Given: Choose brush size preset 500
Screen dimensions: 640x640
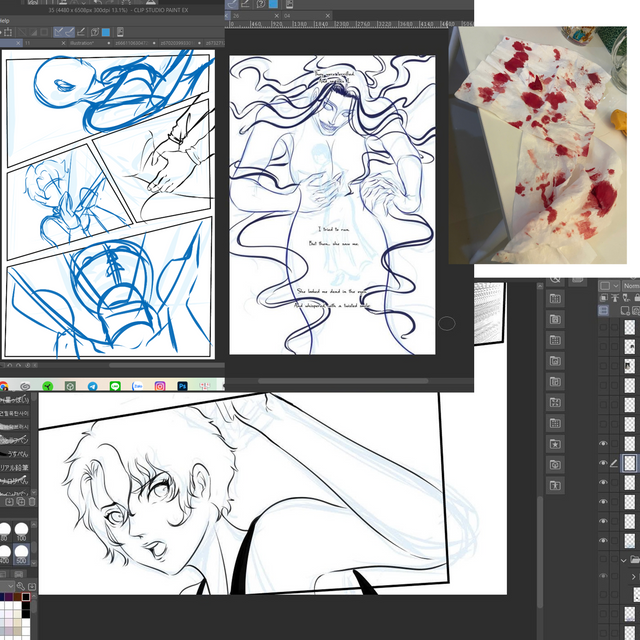Looking at the screenshot, I should (21, 554).
